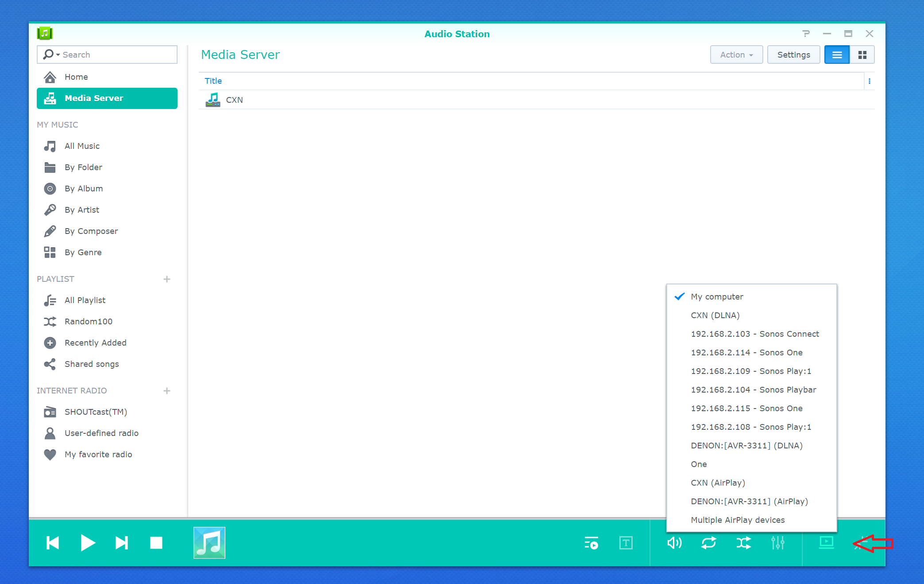The image size is (924, 584).
Task: Open My favorite radio
Action: pyautogui.click(x=107, y=455)
